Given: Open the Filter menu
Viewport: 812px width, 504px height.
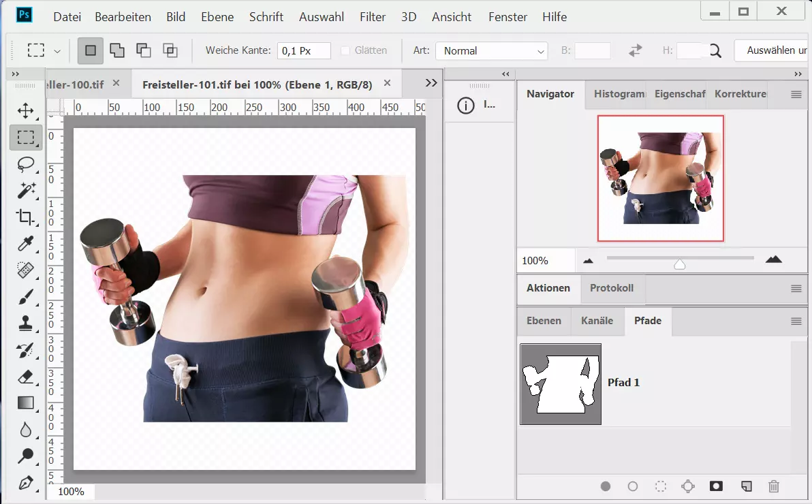Looking at the screenshot, I should 372,17.
